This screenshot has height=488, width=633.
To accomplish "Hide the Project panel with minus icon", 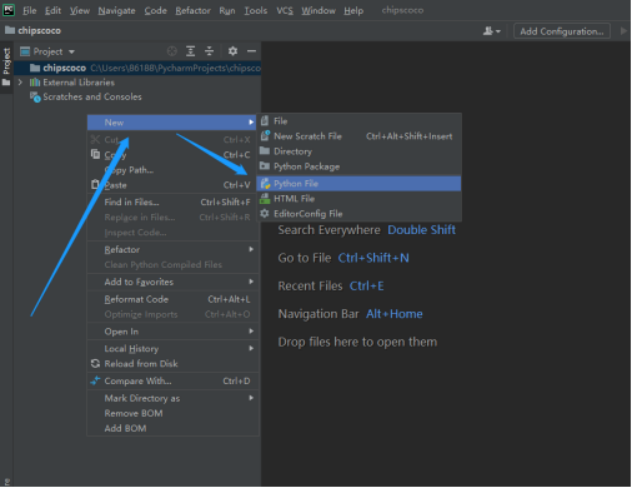I will (252, 51).
